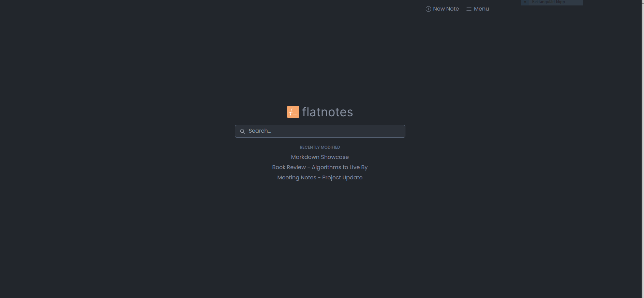
Task: Click the New Note button
Action: click(442, 9)
